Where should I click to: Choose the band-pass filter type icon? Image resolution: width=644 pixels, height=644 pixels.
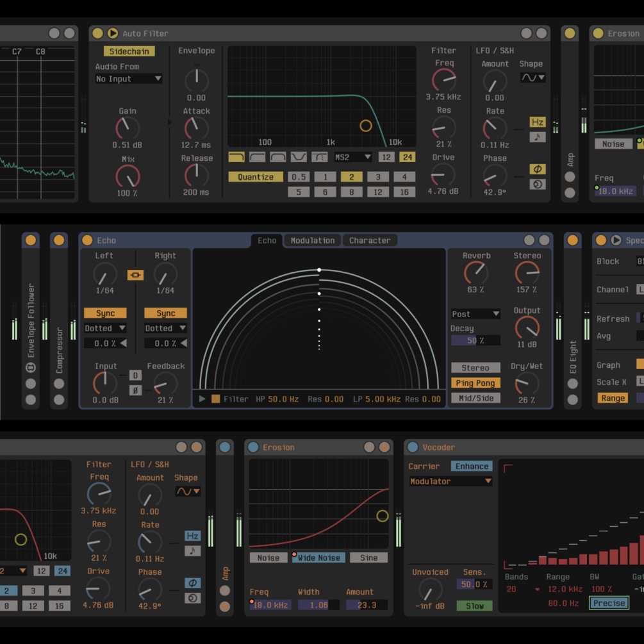click(278, 157)
